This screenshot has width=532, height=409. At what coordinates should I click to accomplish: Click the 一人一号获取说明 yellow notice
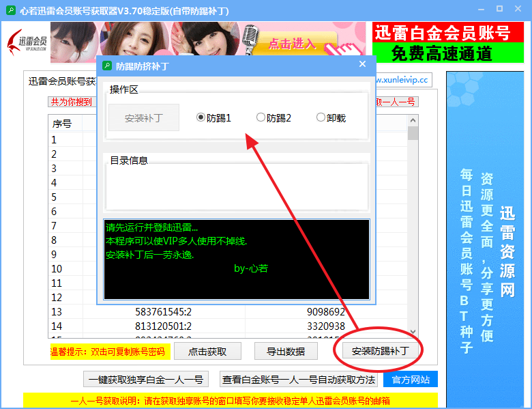(231, 401)
